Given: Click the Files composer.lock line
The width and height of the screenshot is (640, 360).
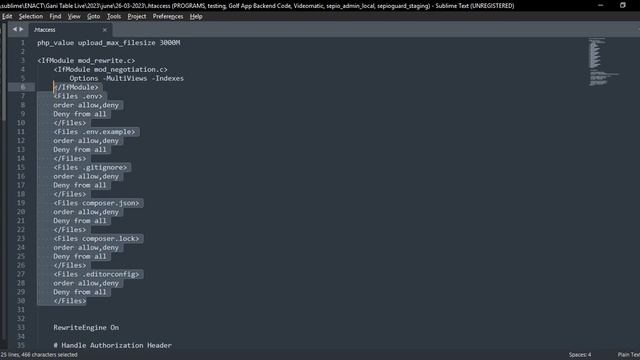Looking at the screenshot, I should coord(96,238).
